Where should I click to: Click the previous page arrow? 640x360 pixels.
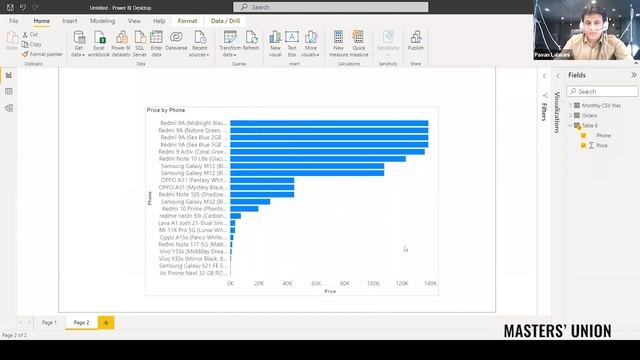click(x=20, y=322)
